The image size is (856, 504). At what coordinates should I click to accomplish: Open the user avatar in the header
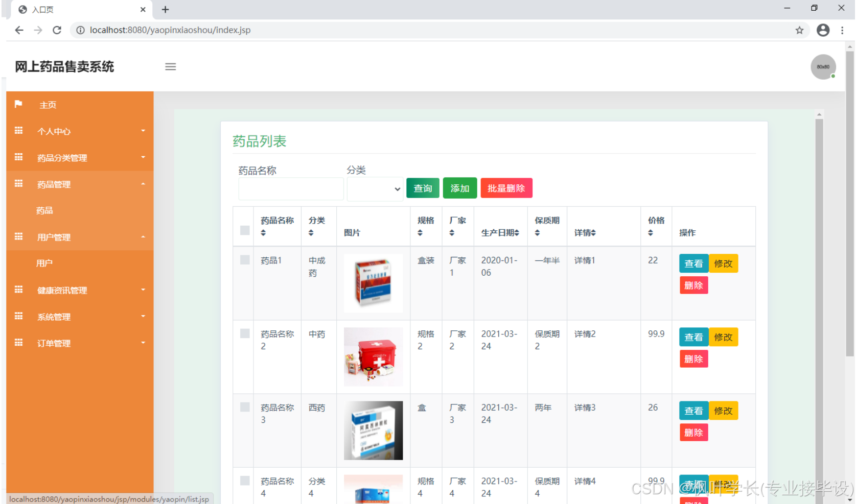point(823,67)
